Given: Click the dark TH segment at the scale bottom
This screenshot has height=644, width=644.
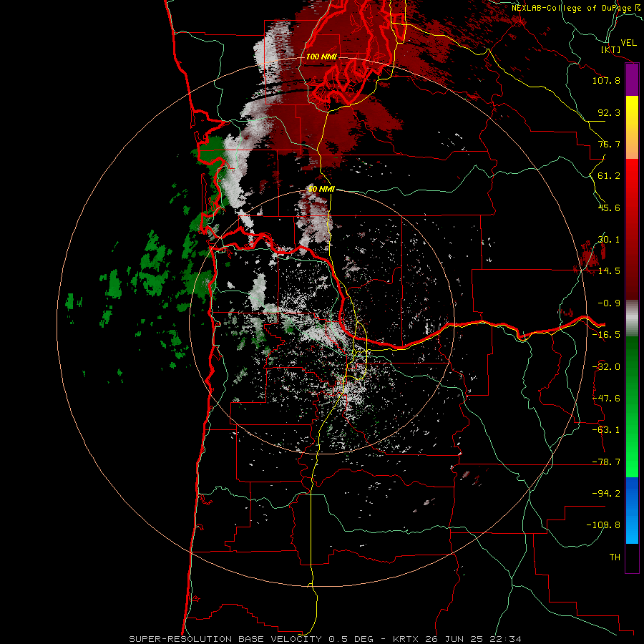Looking at the screenshot, I should [632, 557].
